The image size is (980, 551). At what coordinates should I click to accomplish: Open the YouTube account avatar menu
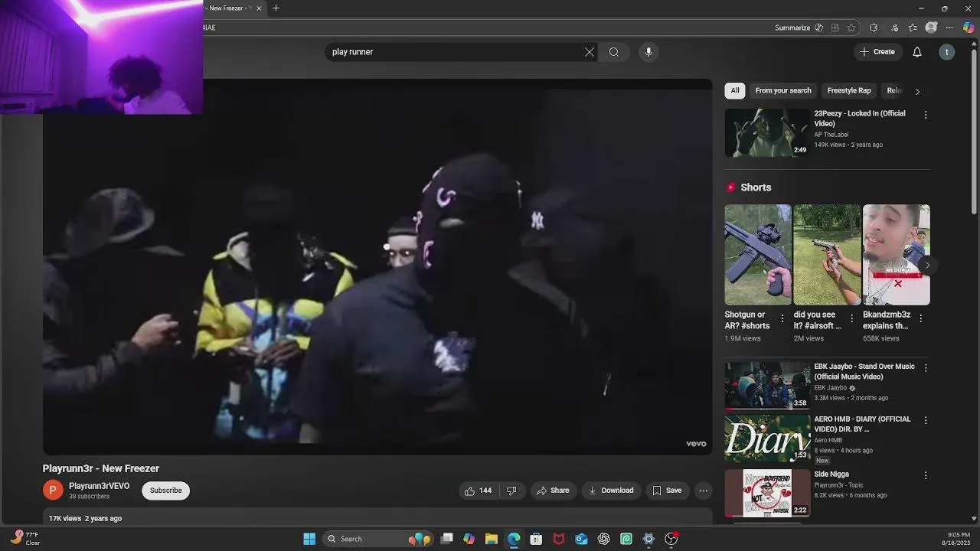tap(947, 52)
